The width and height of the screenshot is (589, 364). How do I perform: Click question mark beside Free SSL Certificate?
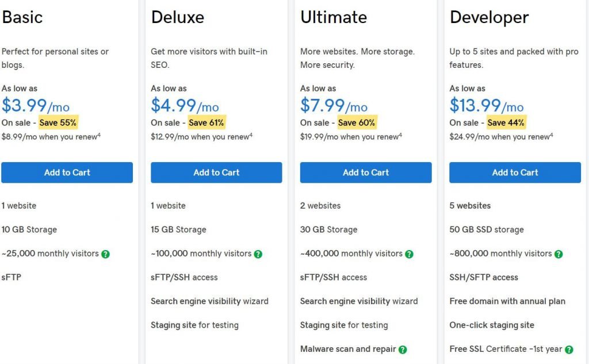[x=569, y=350]
